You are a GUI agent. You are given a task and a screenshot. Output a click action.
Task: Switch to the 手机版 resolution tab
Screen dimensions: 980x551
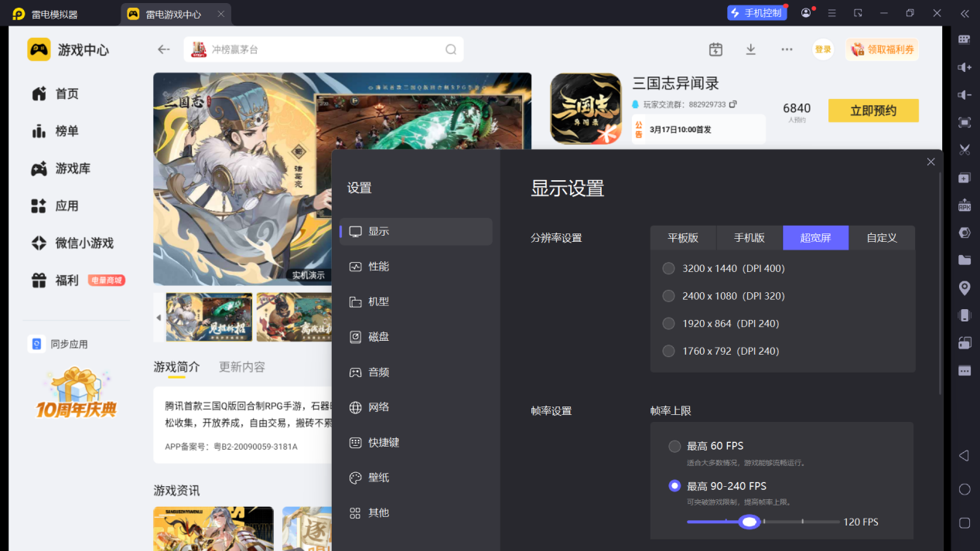748,237
